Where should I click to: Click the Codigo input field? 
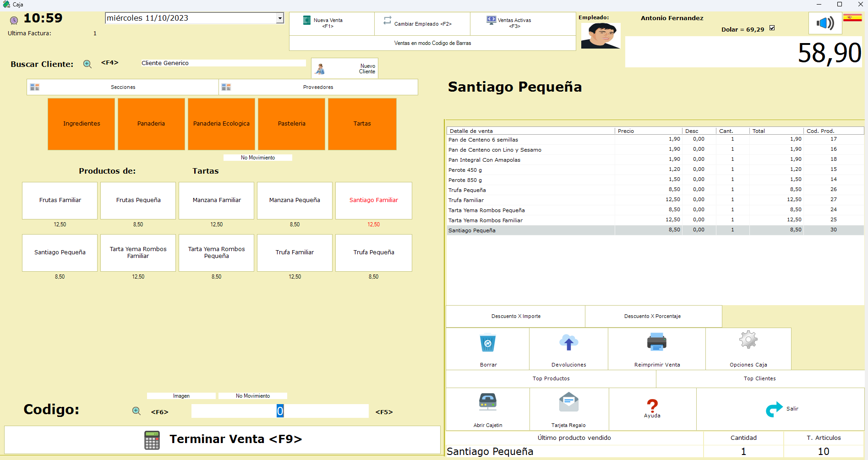coord(279,411)
